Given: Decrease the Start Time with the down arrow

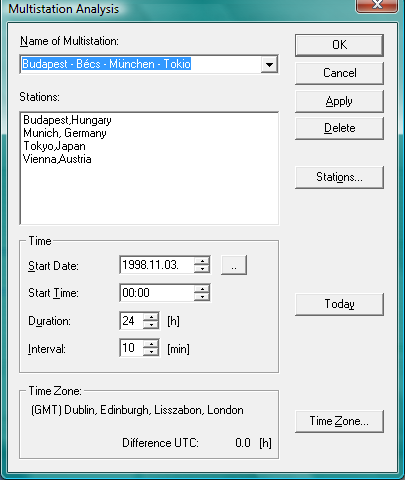Looking at the screenshot, I should [x=202, y=297].
